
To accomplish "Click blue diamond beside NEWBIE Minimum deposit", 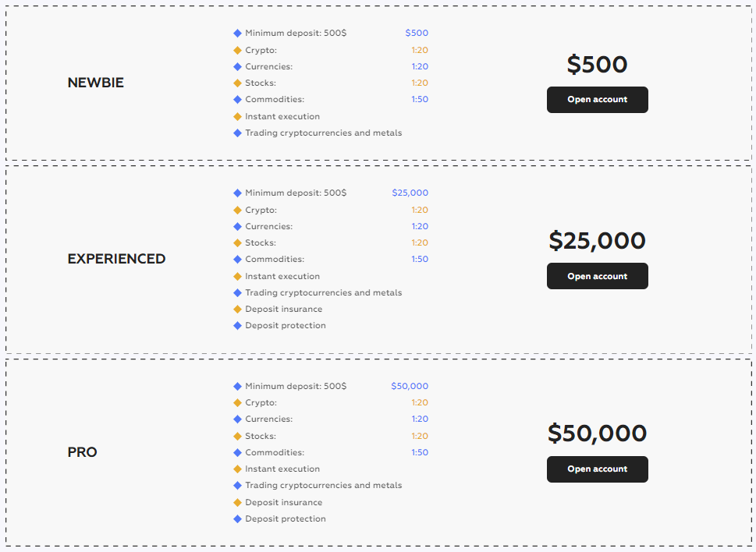I will 237,34.
